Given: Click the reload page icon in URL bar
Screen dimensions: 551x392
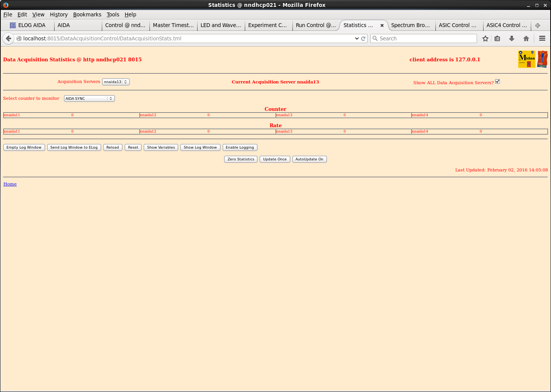Looking at the screenshot, I should 363,38.
